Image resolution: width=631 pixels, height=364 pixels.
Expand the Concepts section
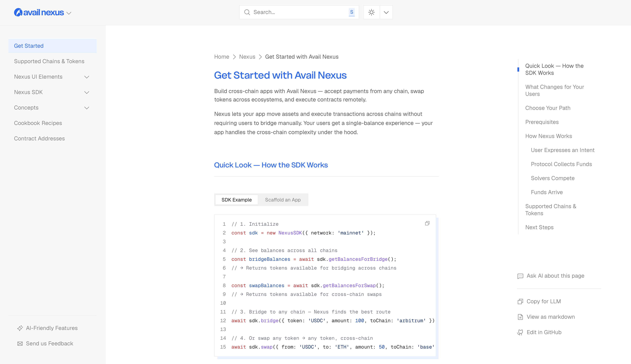(x=87, y=108)
